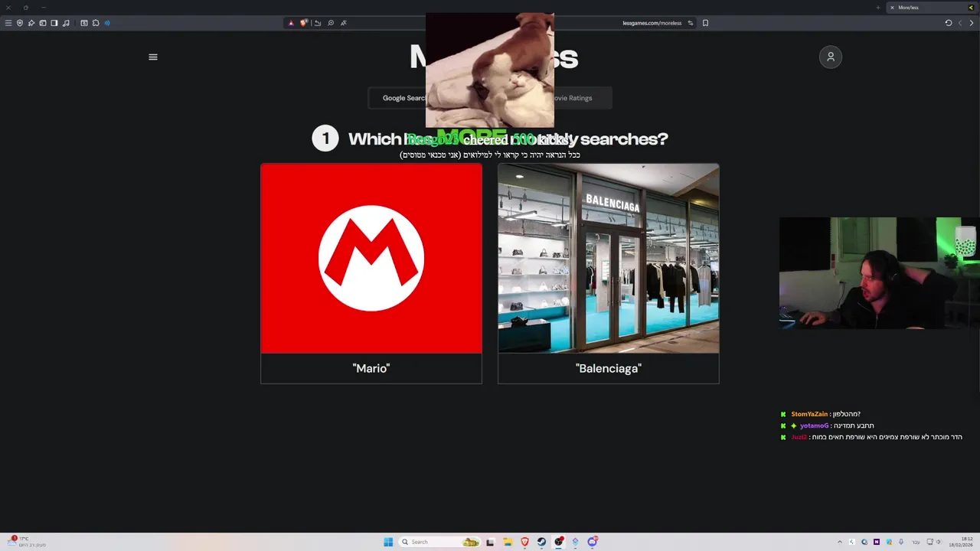Viewport: 980px width, 551px height.
Task: Open Steam from the taskbar
Action: tap(541, 542)
